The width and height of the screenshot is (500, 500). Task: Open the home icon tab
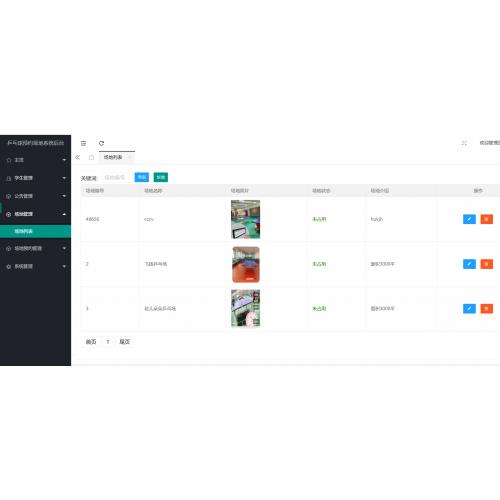click(x=91, y=157)
